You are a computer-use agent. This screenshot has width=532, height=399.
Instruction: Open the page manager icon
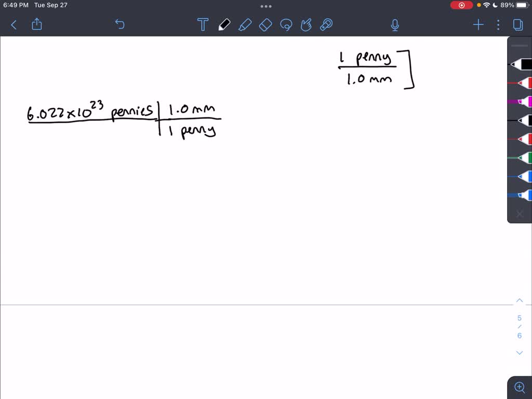click(x=518, y=25)
